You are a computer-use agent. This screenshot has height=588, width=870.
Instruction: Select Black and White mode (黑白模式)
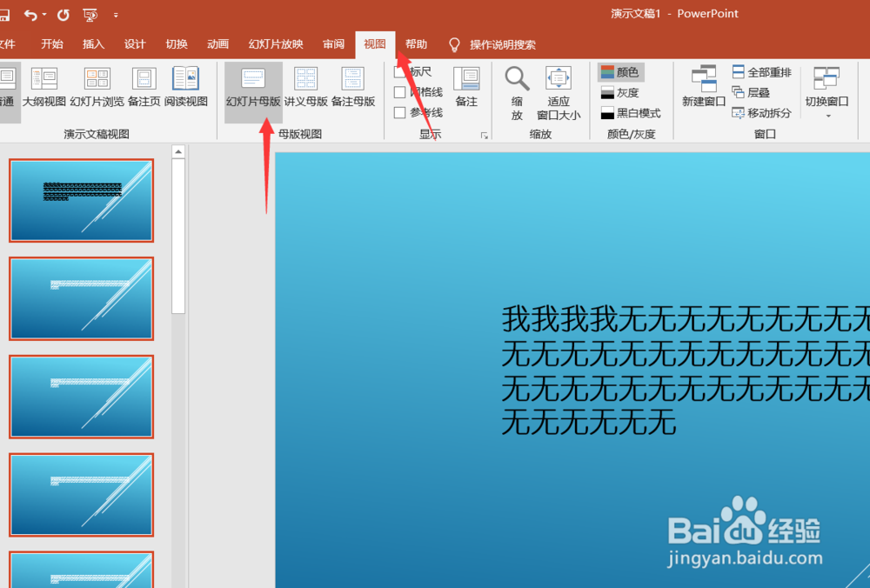[631, 113]
